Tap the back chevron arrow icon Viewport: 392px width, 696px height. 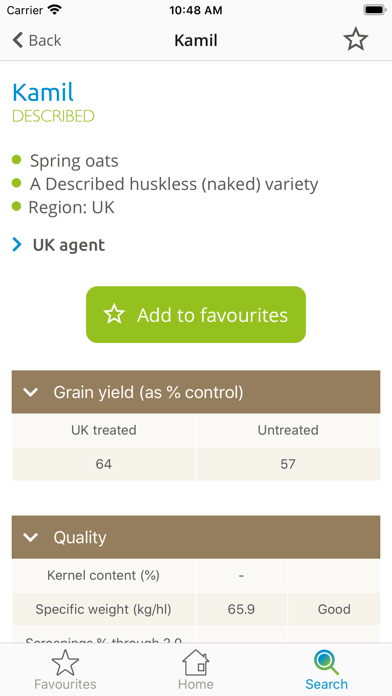tap(17, 40)
